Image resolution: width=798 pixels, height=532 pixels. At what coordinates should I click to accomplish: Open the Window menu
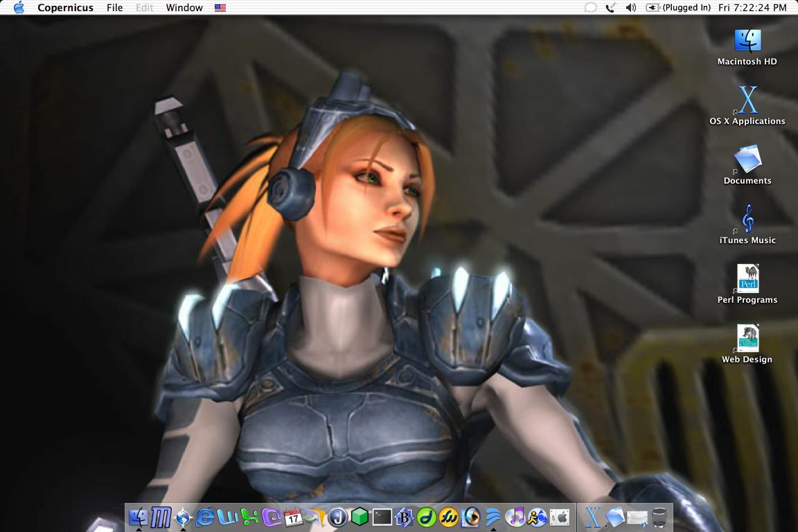click(184, 8)
